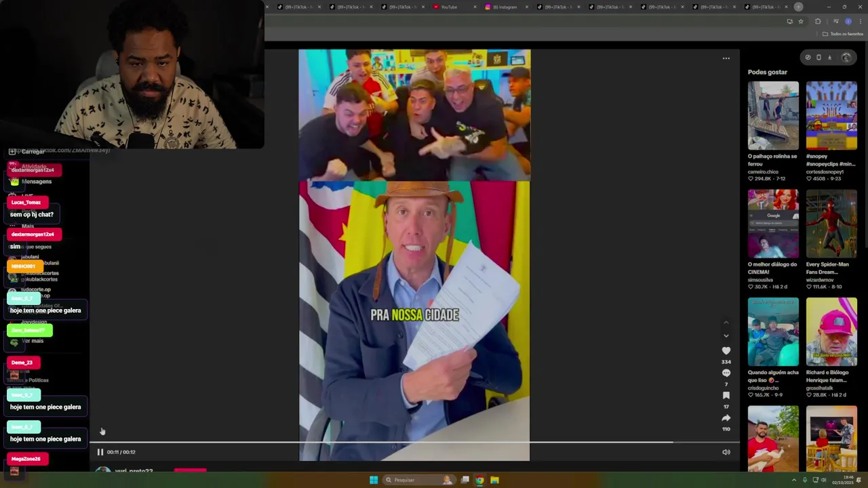Click the 'MegaZone26' chat username
This screenshot has width=868, height=488.
tap(26, 459)
